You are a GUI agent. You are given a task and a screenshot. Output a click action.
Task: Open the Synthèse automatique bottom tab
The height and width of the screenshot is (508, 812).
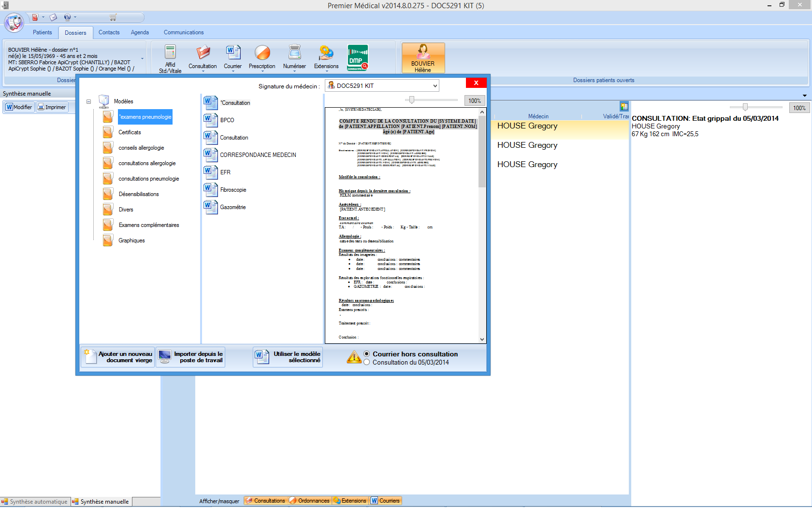pos(35,502)
